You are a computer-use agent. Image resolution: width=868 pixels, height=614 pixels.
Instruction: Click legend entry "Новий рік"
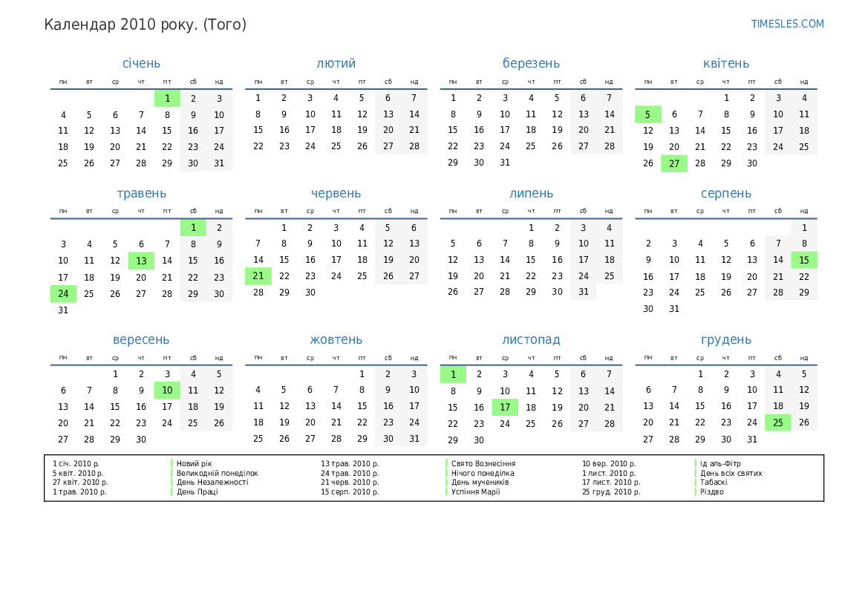pos(195,464)
